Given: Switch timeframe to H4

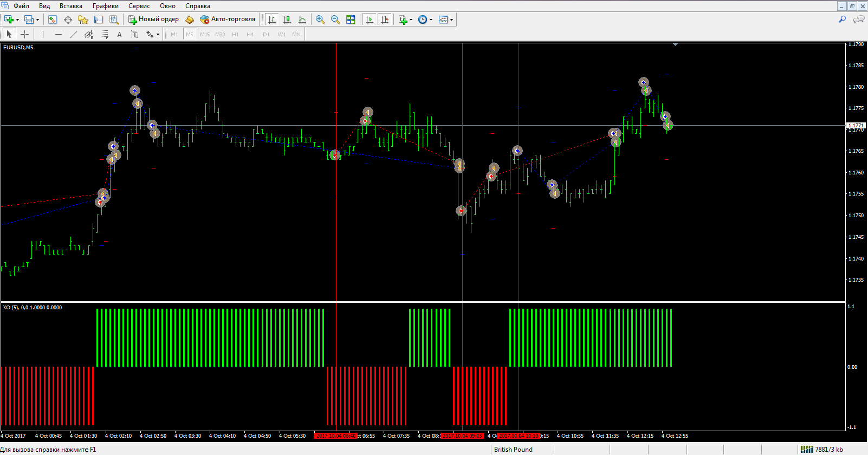Looking at the screenshot, I should click(250, 34).
